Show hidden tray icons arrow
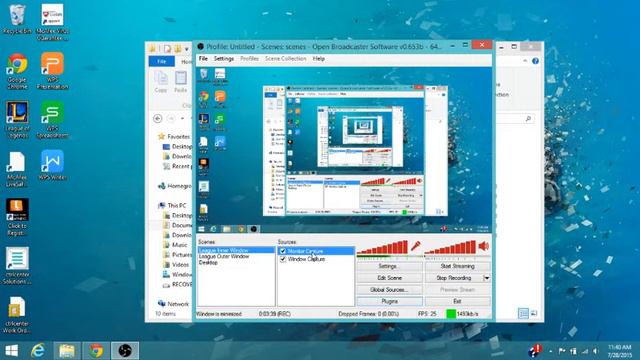Screen dimensions: 640x360 point(551,351)
